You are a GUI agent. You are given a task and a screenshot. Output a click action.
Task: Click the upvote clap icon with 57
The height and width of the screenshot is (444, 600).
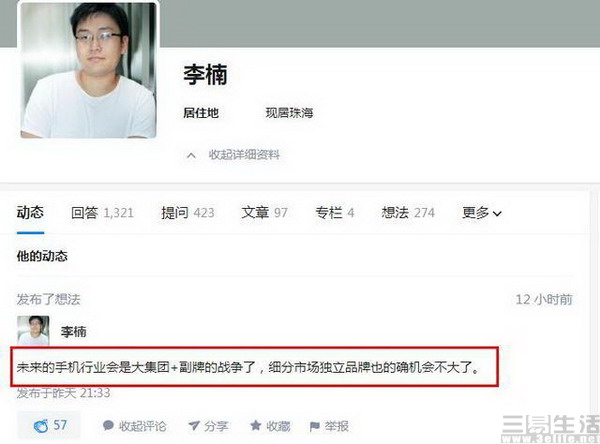(41, 426)
